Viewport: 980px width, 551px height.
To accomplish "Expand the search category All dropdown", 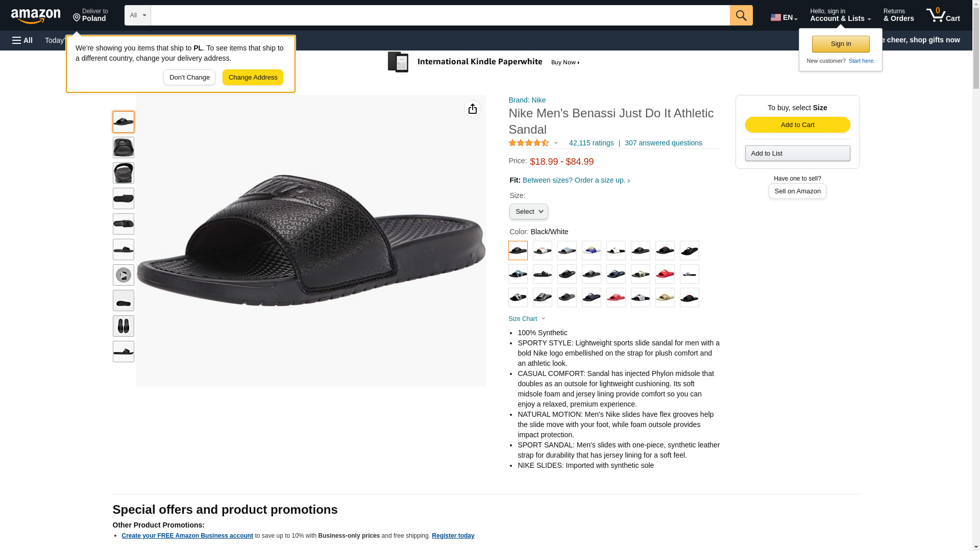I will [x=137, y=15].
